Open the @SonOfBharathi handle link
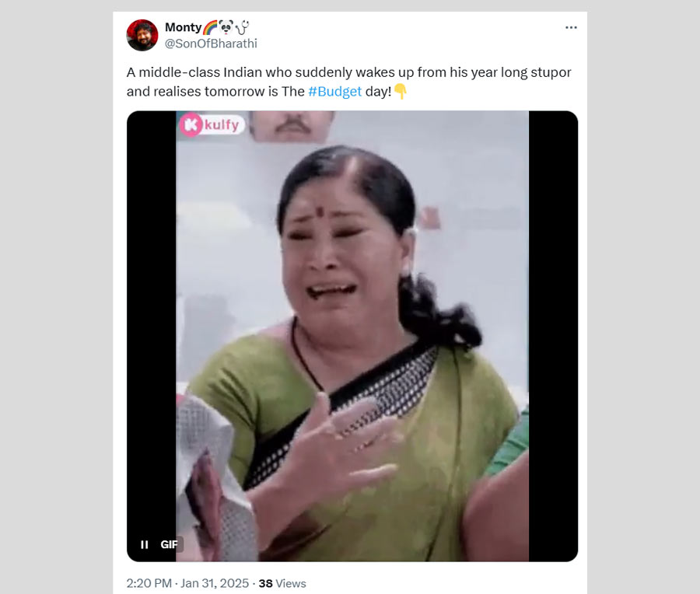The image size is (700, 594). pos(211,44)
